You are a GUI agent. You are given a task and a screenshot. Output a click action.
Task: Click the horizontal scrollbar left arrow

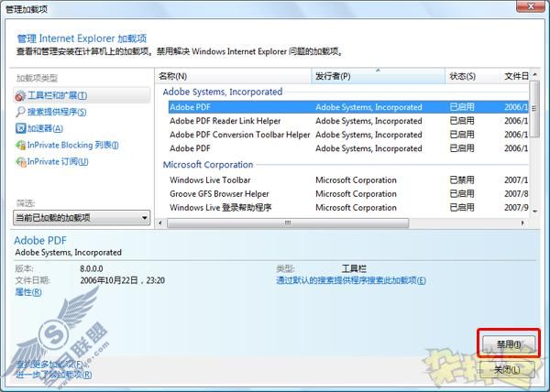[160, 223]
